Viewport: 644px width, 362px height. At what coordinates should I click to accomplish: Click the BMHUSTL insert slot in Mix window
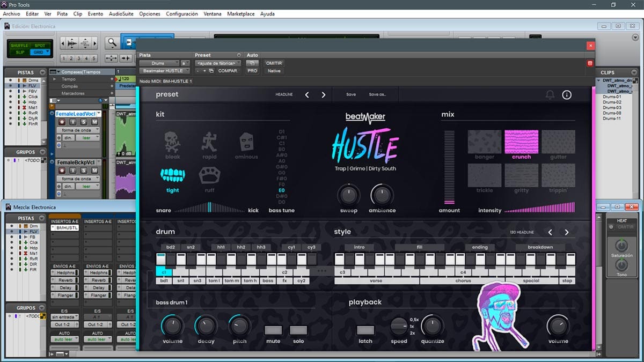coord(65,228)
